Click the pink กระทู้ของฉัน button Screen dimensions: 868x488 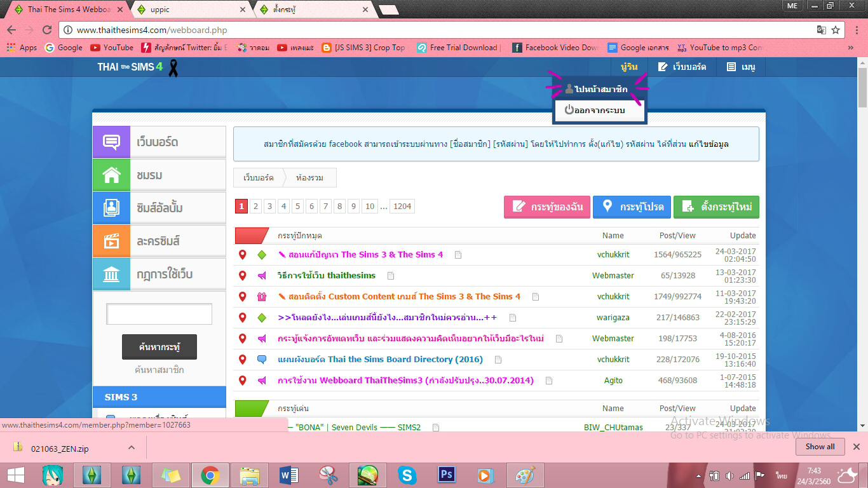547,207
